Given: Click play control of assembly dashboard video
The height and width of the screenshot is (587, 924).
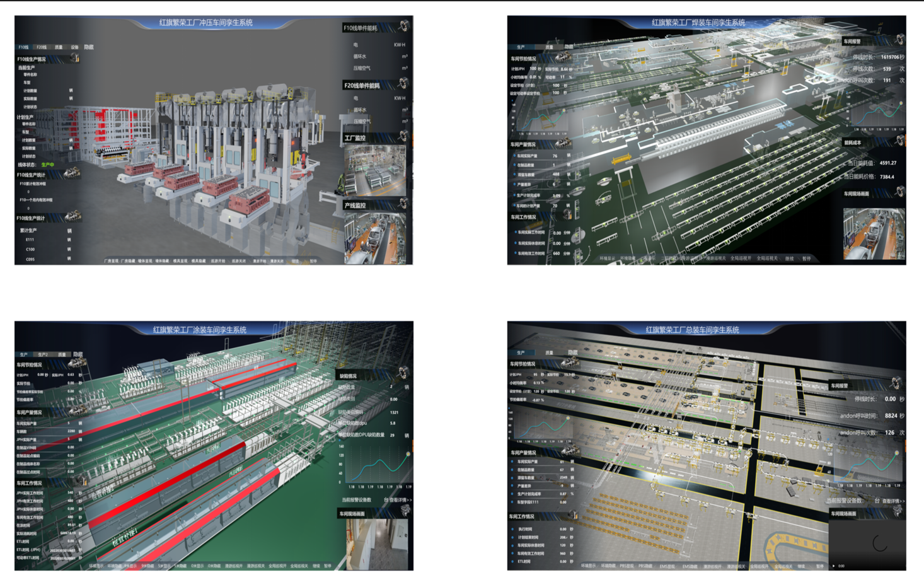Looking at the screenshot, I should click(x=834, y=566).
